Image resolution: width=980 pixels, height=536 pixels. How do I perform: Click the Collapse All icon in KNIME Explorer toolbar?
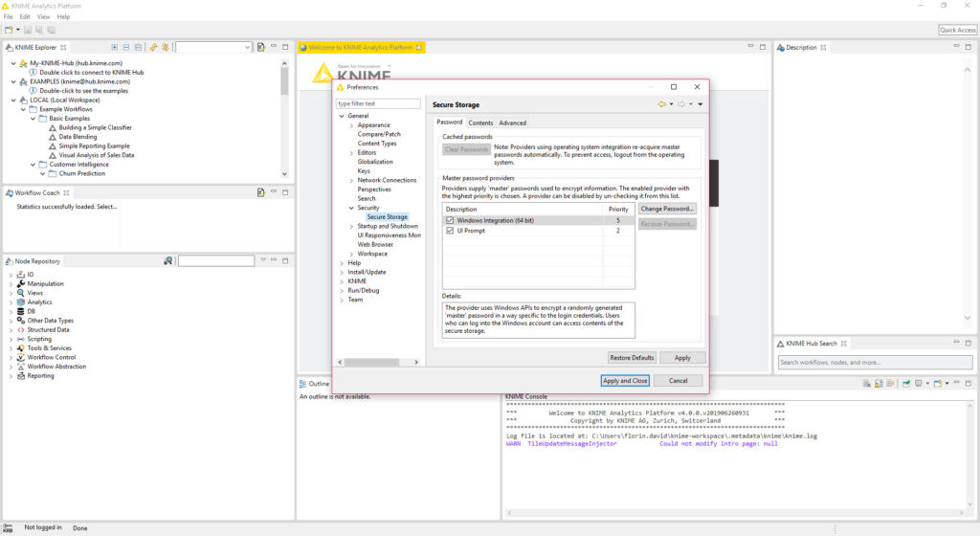138,48
